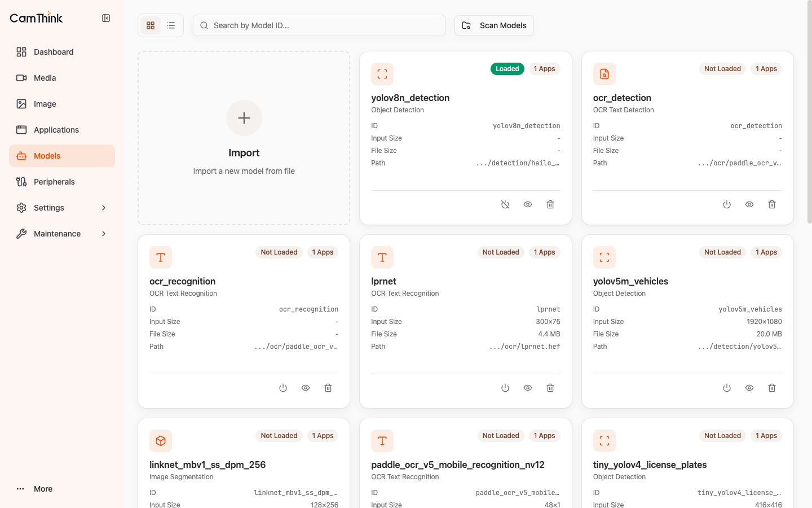The height and width of the screenshot is (508, 812).
Task: Expand the Settings submenu
Action: pos(62,208)
